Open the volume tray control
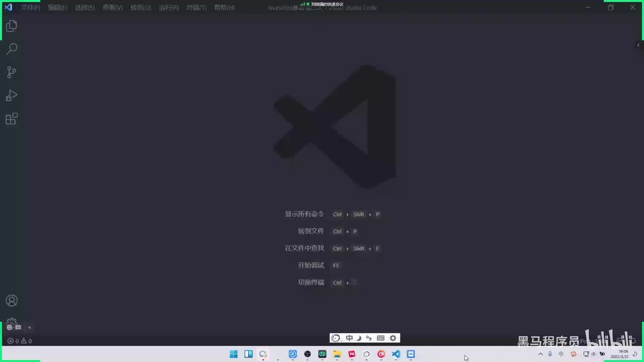 [594, 354]
